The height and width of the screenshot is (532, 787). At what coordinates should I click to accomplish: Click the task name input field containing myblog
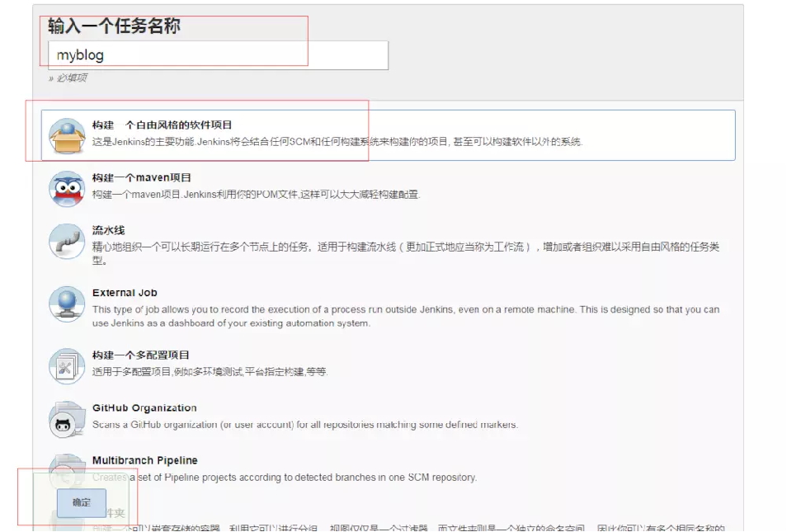[x=218, y=55]
